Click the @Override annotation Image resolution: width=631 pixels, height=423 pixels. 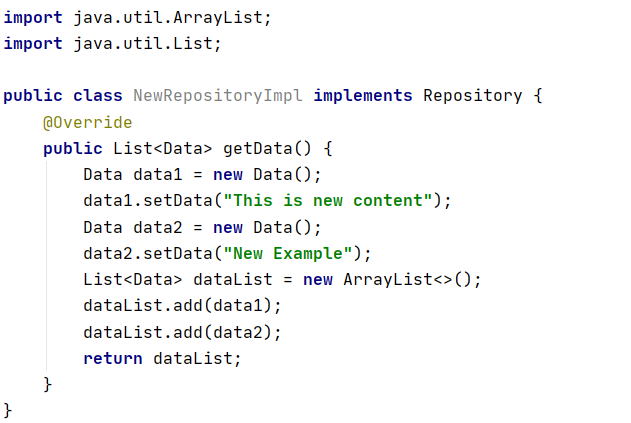pyautogui.click(x=87, y=122)
